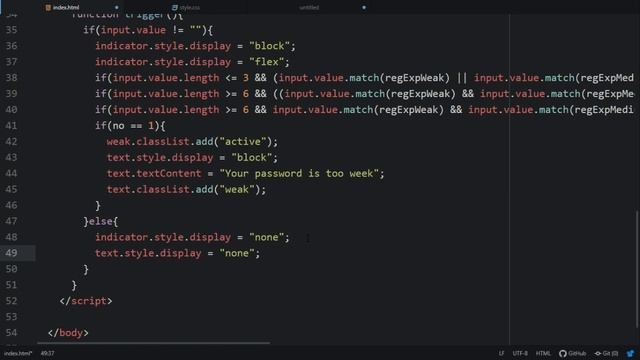Click line number 41 in gutter

11,126
